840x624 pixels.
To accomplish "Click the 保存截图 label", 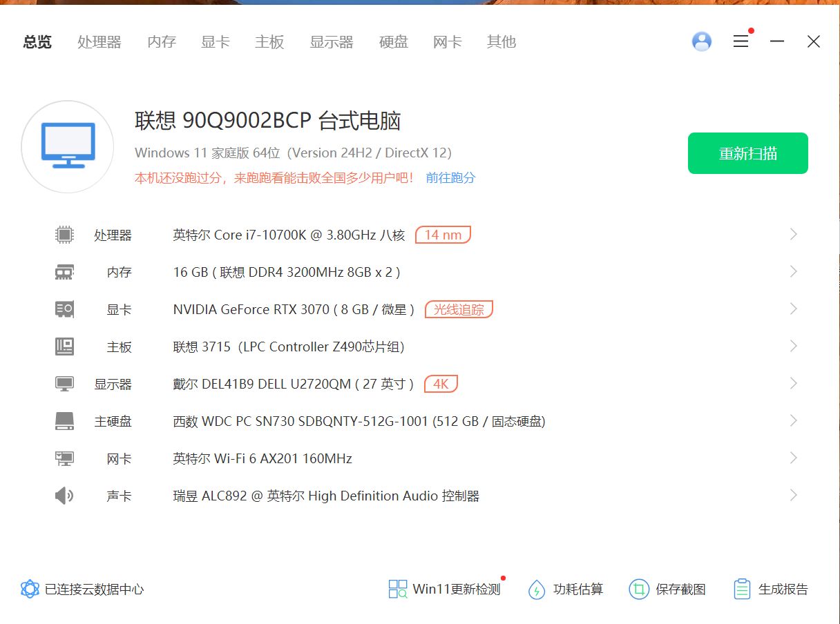I will point(681,589).
